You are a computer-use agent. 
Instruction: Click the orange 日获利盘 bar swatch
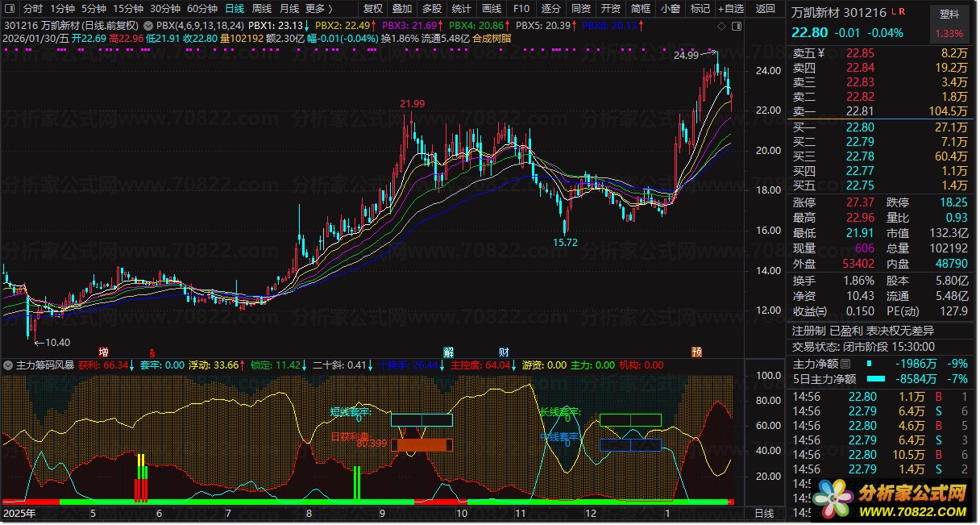pos(421,444)
